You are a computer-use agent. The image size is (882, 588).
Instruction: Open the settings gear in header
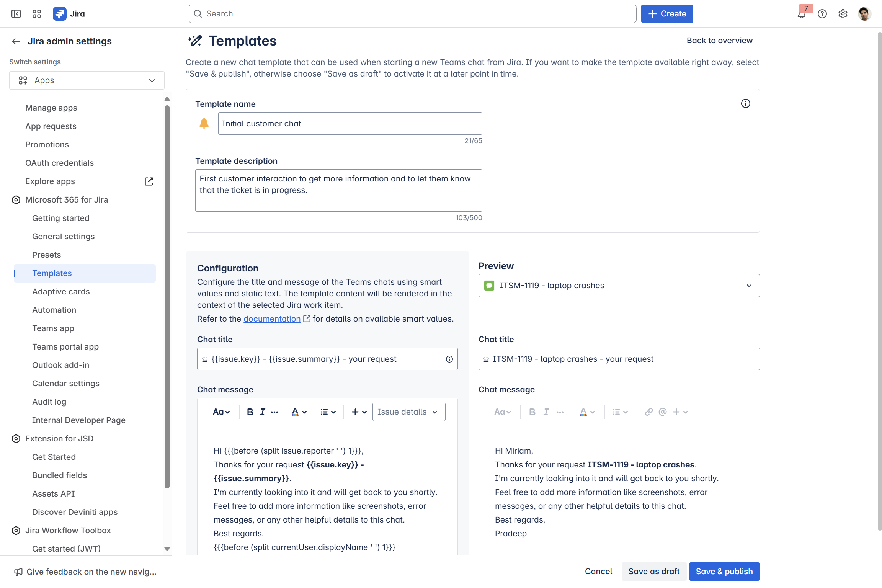click(x=843, y=14)
